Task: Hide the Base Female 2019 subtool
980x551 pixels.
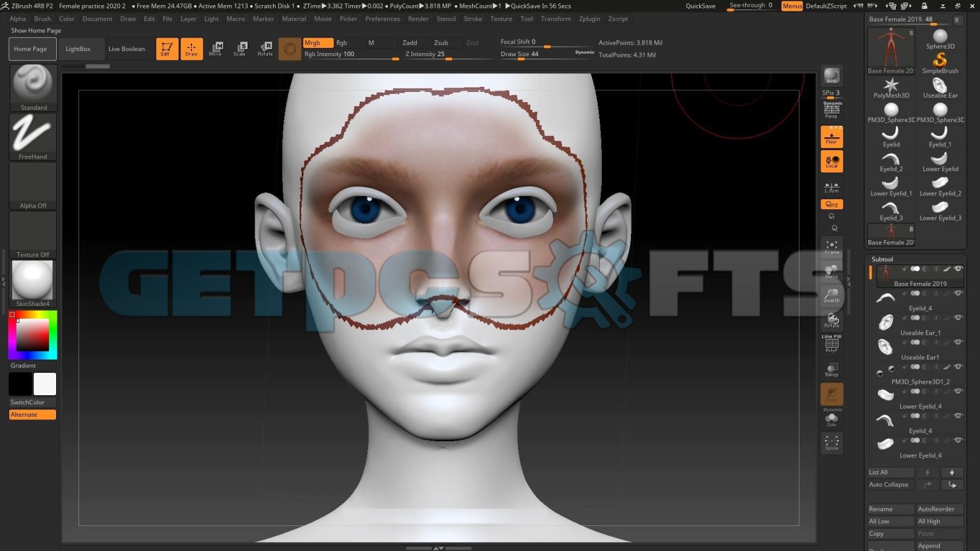Action: click(x=958, y=269)
